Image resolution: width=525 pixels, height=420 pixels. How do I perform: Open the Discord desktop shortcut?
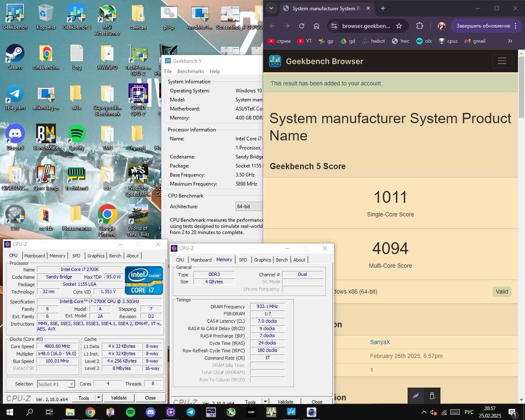click(15, 137)
